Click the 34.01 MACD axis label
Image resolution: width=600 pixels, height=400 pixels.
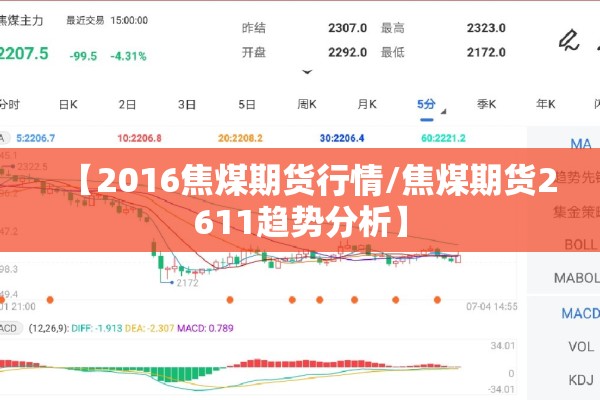[503, 346]
